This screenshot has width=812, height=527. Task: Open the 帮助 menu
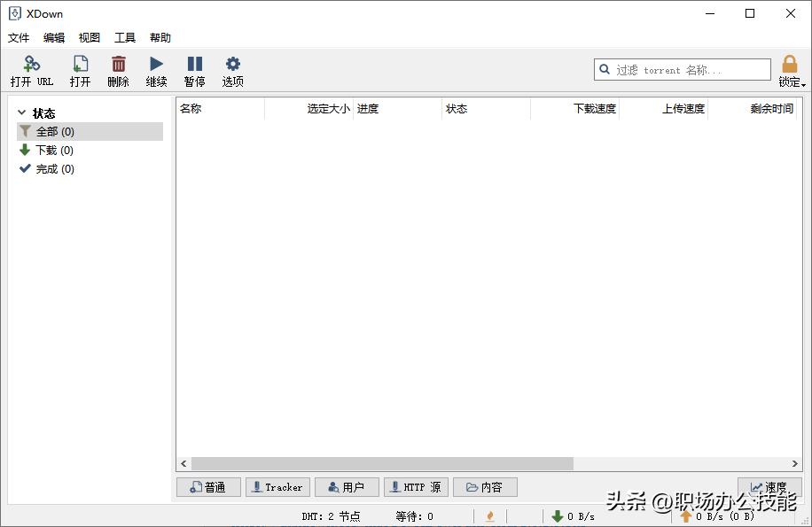coord(160,38)
